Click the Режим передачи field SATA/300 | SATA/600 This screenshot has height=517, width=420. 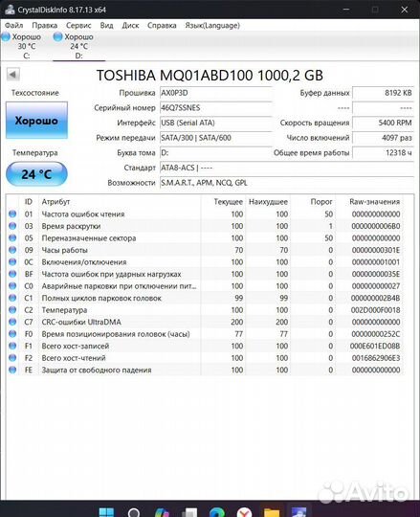pyautogui.click(x=216, y=138)
